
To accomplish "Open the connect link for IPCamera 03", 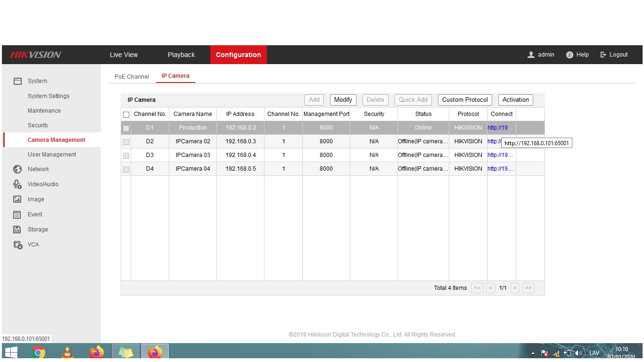I will (x=500, y=155).
